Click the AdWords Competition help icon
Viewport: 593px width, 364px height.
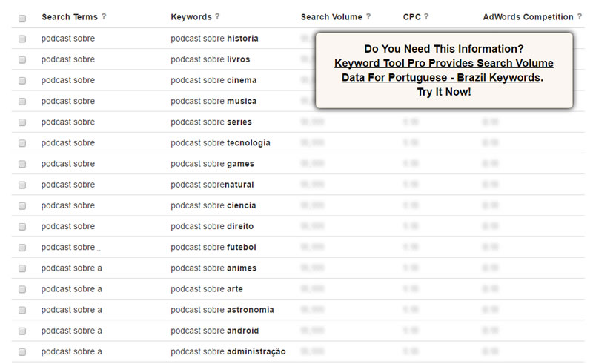(x=580, y=16)
